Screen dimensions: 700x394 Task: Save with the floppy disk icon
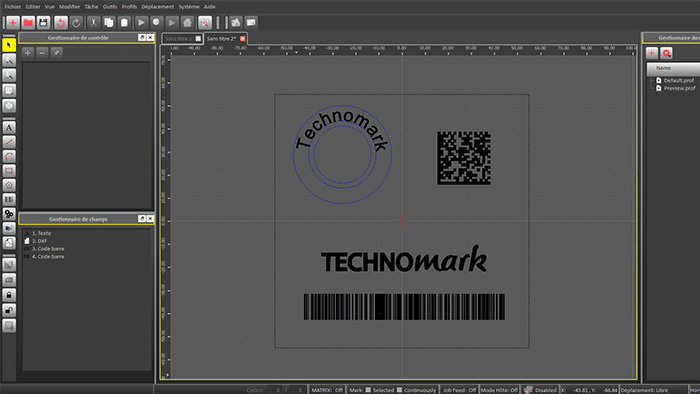43,22
